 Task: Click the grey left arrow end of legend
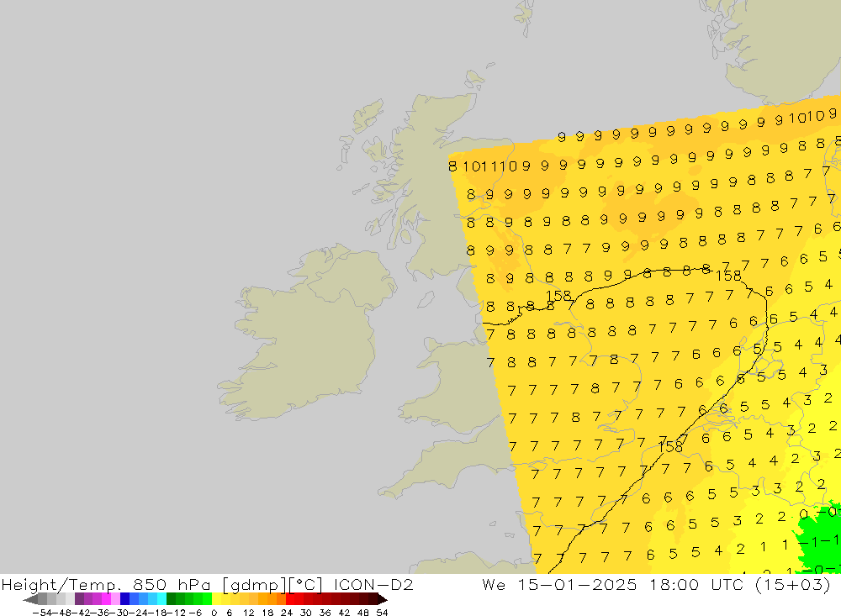coord(30,599)
